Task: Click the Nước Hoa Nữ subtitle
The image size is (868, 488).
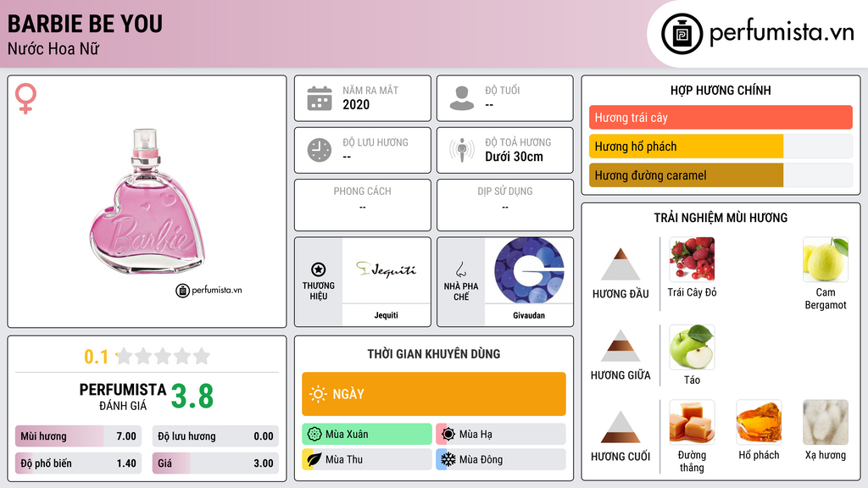Action: 53,48
